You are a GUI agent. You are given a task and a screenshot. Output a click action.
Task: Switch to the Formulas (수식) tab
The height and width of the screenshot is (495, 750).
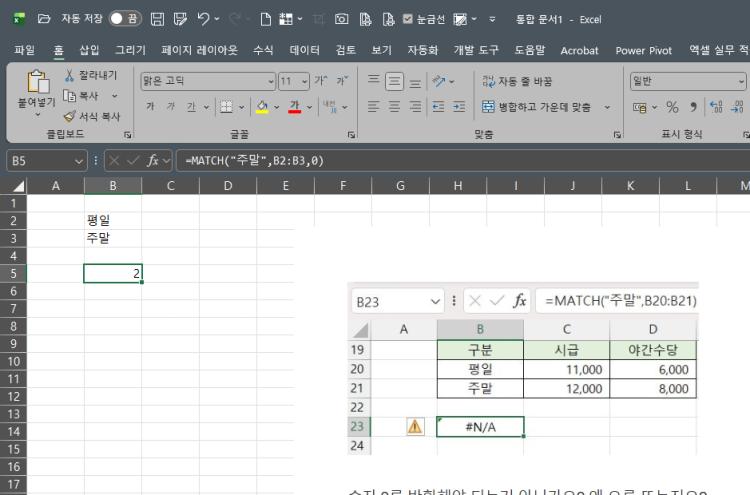(263, 50)
